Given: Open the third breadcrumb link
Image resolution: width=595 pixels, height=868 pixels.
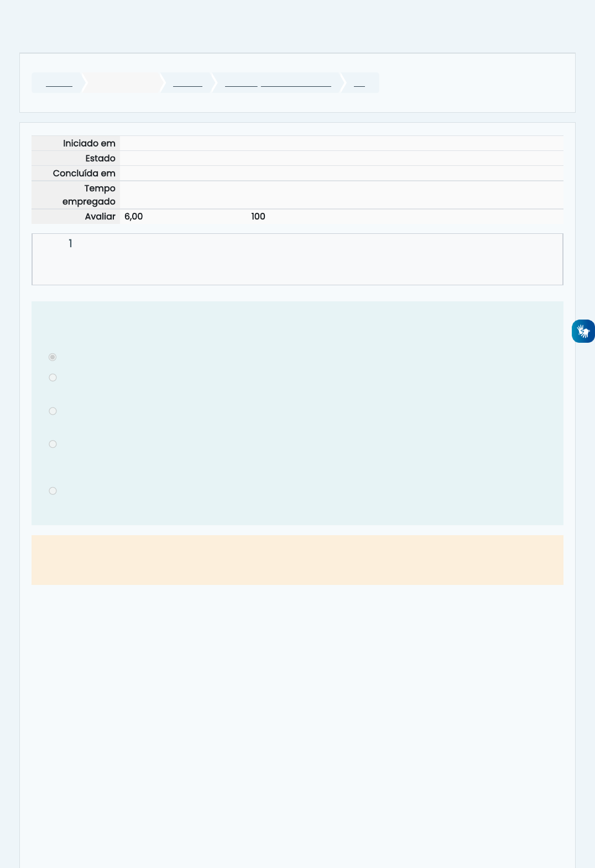Looking at the screenshot, I should pyautogui.click(x=187, y=83).
